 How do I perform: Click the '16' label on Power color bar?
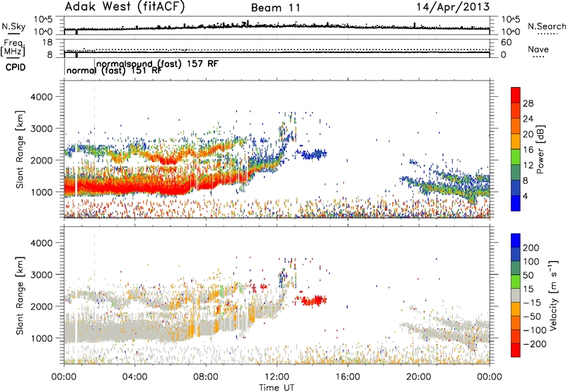pos(528,150)
